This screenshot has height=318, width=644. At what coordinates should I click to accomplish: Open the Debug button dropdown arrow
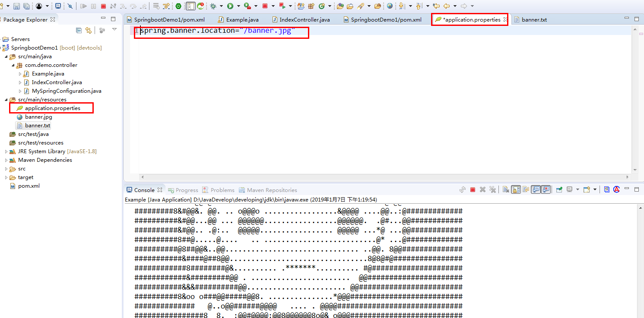[221, 6]
